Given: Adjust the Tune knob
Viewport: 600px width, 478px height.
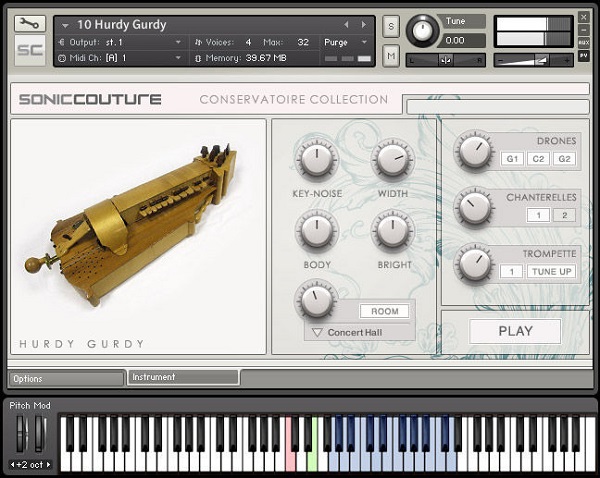Looking at the screenshot, I should coord(422,31).
